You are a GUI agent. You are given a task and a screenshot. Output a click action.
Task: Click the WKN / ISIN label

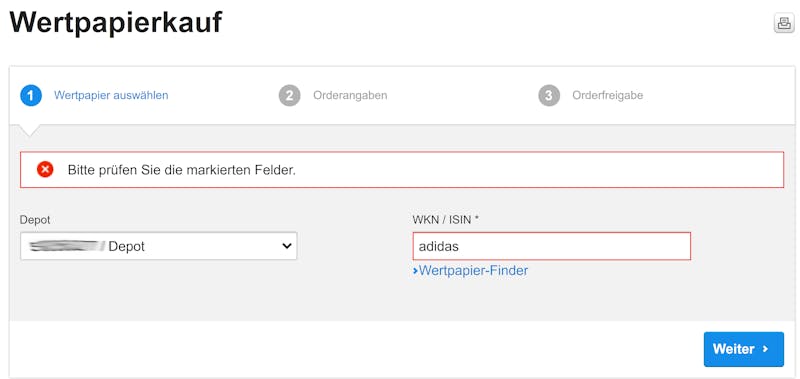446,219
